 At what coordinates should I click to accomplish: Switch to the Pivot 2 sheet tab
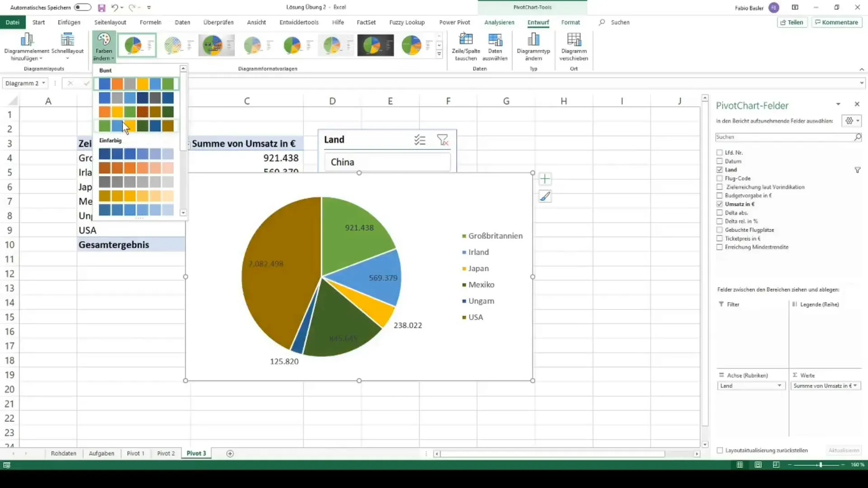coord(166,453)
